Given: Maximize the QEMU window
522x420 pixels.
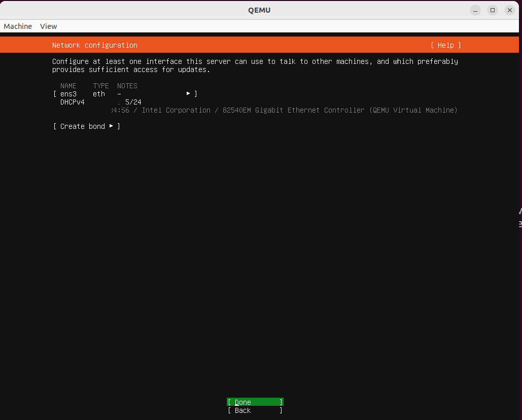Looking at the screenshot, I should (492, 10).
